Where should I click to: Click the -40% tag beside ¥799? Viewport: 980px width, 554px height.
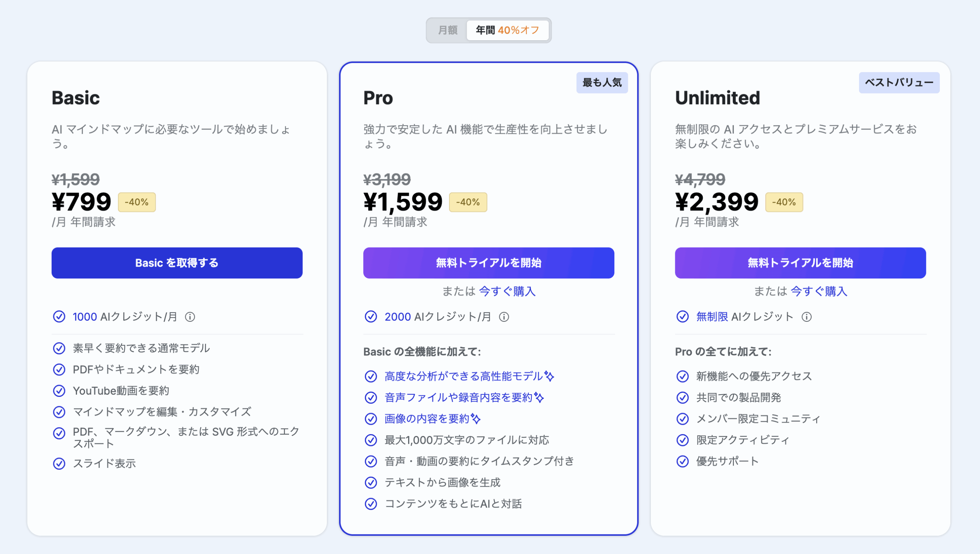click(137, 202)
